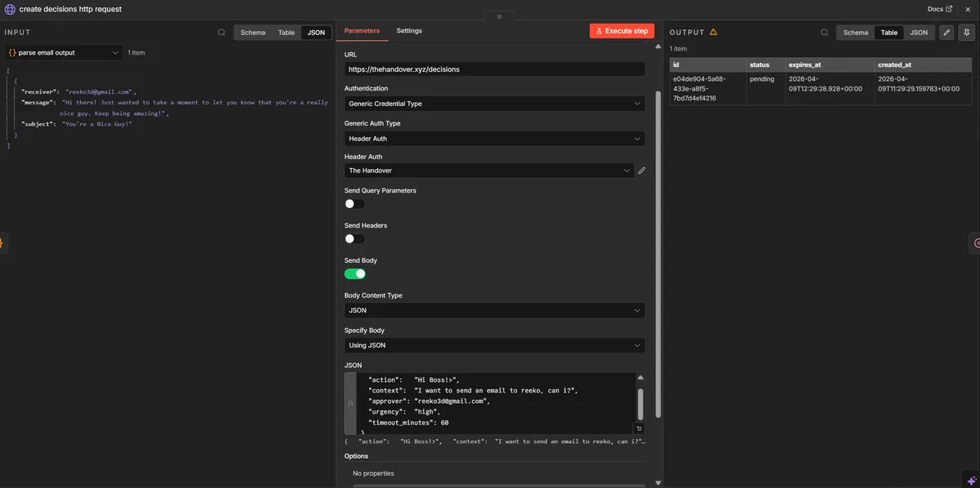
Task: Open search in the Output panel
Action: (x=824, y=32)
